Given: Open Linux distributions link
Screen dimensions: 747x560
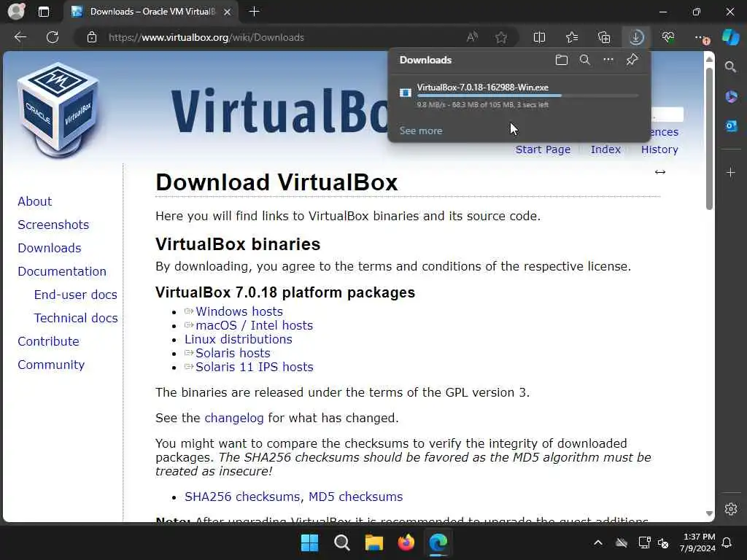Looking at the screenshot, I should click(x=239, y=339).
